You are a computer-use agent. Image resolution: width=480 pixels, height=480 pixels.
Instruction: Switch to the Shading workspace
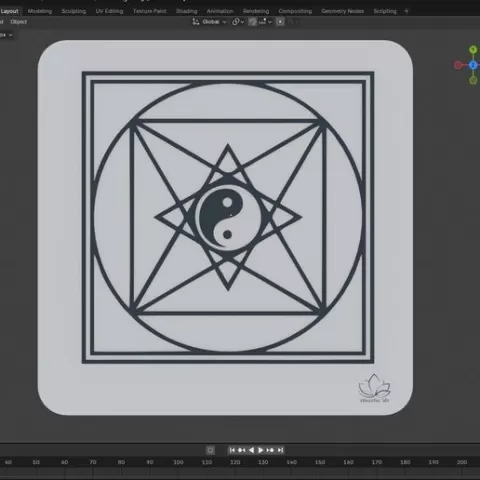(x=186, y=11)
